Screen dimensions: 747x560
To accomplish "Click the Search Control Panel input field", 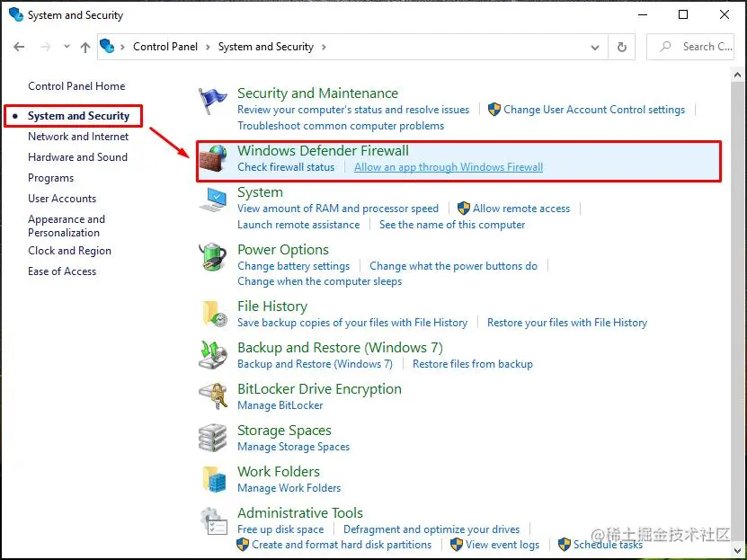I will (x=689, y=47).
